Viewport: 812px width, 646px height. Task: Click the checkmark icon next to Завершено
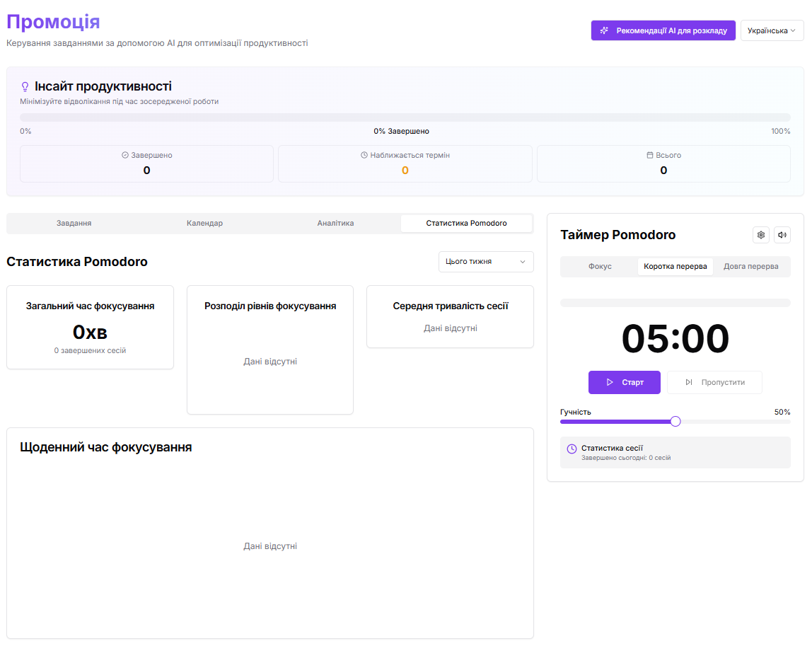[x=125, y=155]
